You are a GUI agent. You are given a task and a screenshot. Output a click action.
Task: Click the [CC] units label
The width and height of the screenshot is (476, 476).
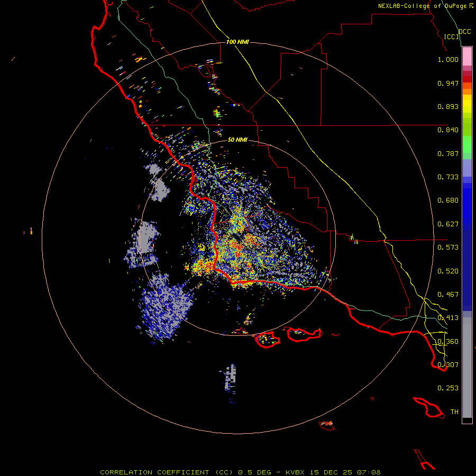point(452,36)
